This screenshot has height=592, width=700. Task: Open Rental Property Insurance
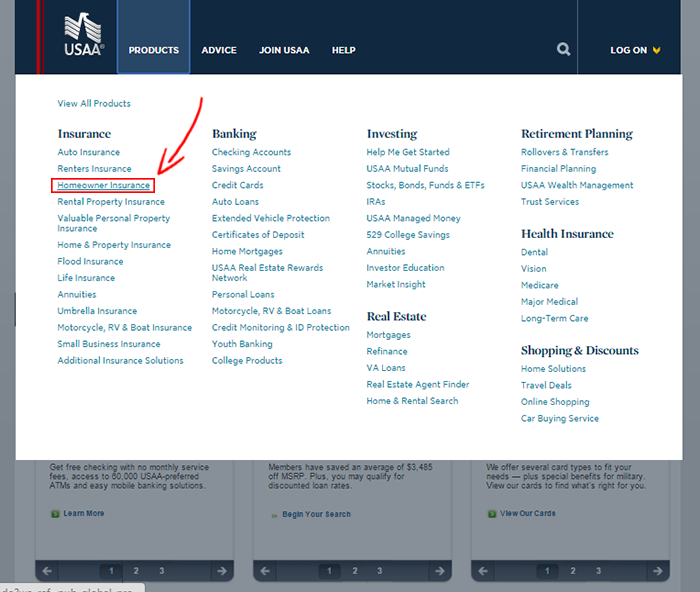point(111,202)
